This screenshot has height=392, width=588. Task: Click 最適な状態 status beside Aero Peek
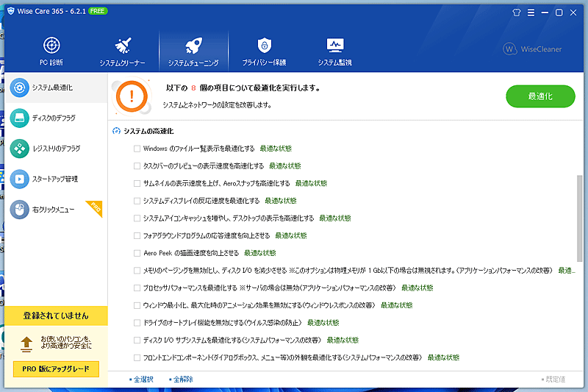(x=260, y=253)
